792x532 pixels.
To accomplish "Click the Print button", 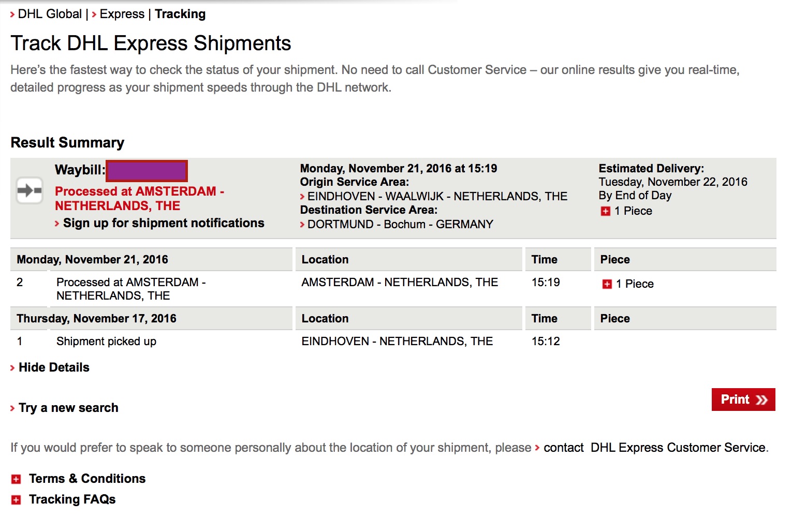I will (x=743, y=400).
